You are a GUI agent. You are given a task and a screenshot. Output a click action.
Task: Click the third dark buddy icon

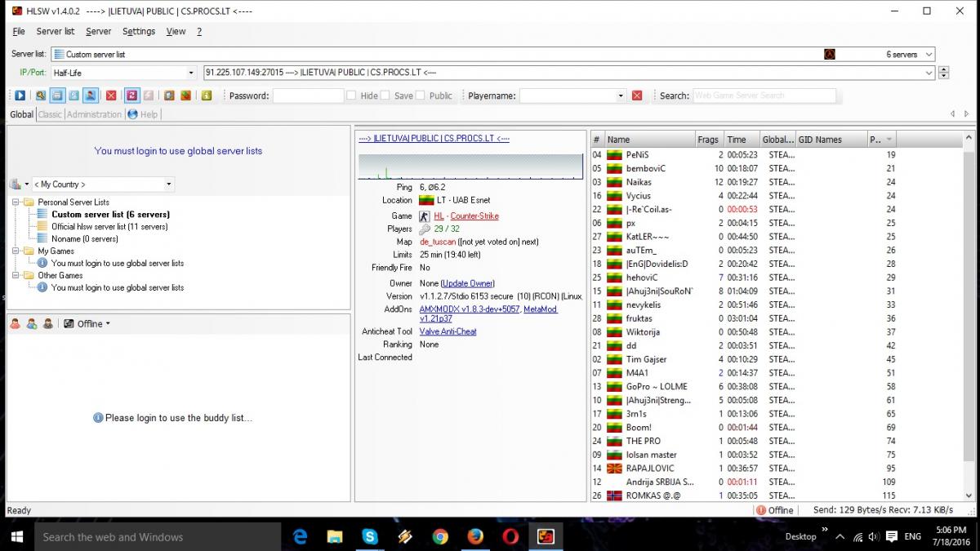(48, 324)
